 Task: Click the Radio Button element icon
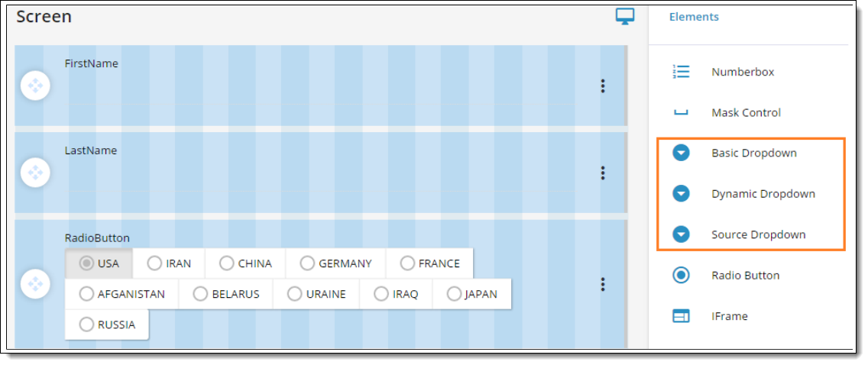(681, 276)
